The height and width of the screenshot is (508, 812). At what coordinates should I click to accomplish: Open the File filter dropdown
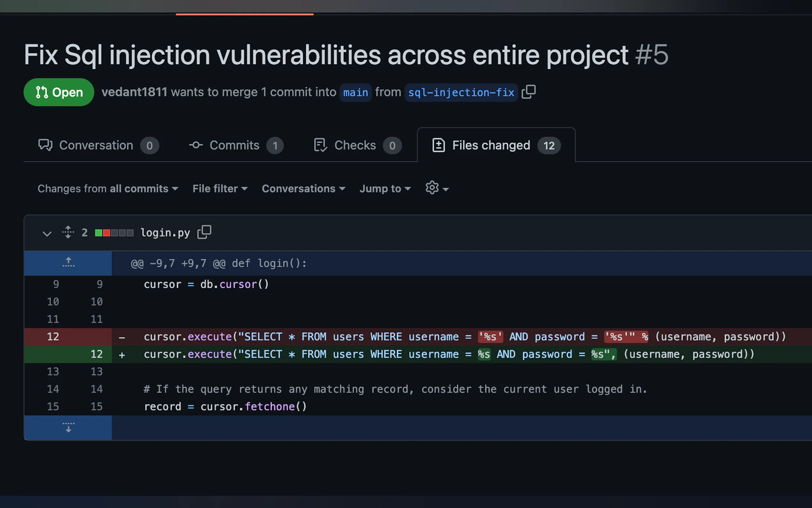220,188
